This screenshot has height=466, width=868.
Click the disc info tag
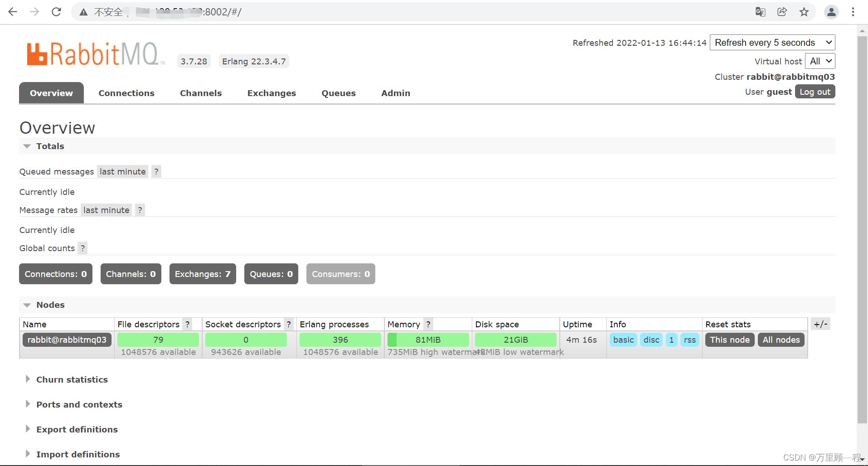pos(651,340)
